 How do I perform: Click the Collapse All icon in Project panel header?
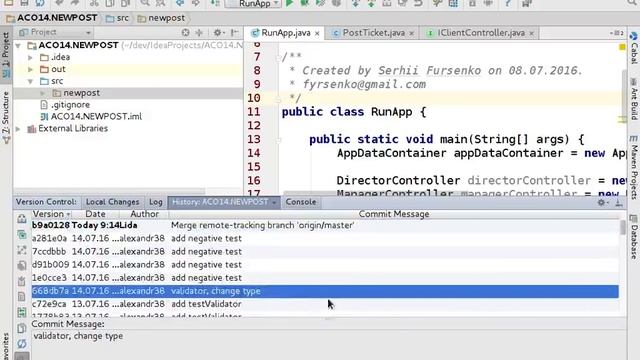tap(199, 32)
